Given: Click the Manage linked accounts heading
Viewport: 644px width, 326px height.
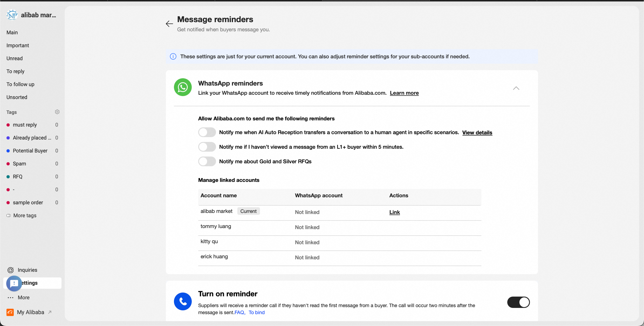Looking at the screenshot, I should (229, 180).
